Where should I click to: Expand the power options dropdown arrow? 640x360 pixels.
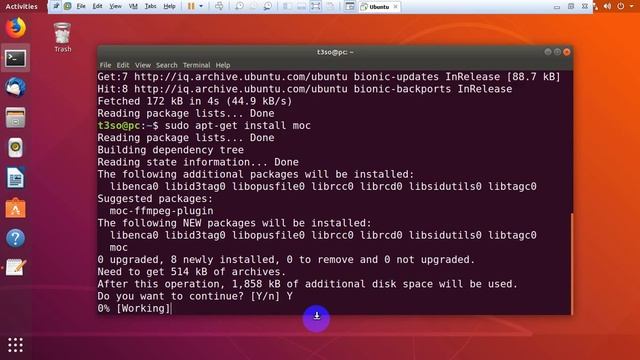pos(201,6)
